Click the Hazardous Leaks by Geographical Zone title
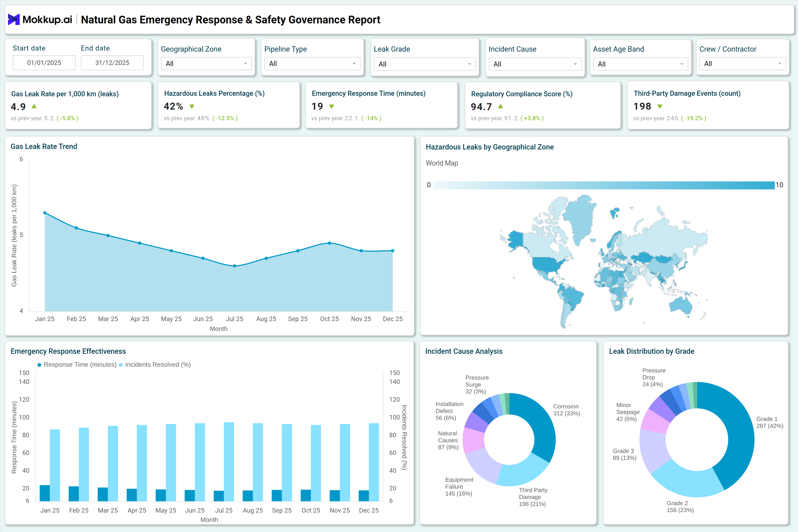798x532 pixels. click(x=490, y=147)
